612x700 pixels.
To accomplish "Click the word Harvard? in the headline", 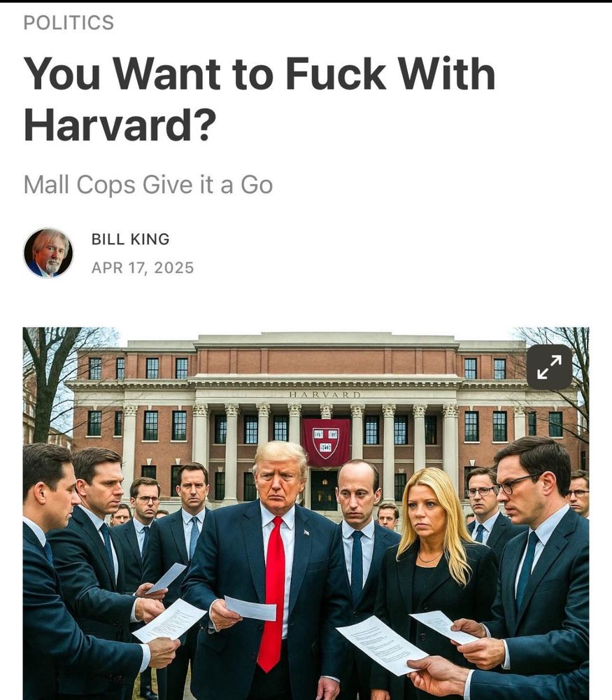I will [x=120, y=124].
